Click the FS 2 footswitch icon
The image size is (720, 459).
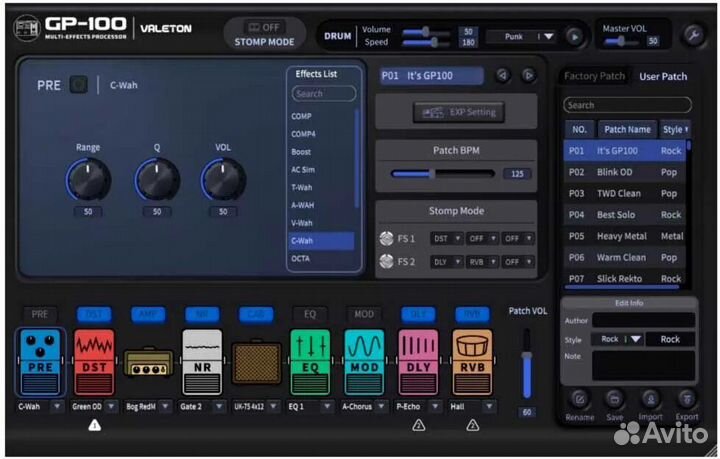click(387, 261)
